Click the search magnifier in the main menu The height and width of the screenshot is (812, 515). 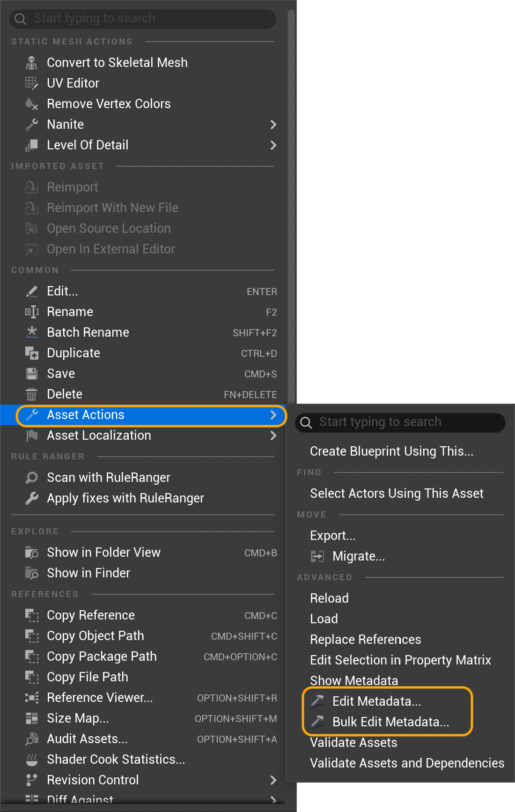pos(21,19)
